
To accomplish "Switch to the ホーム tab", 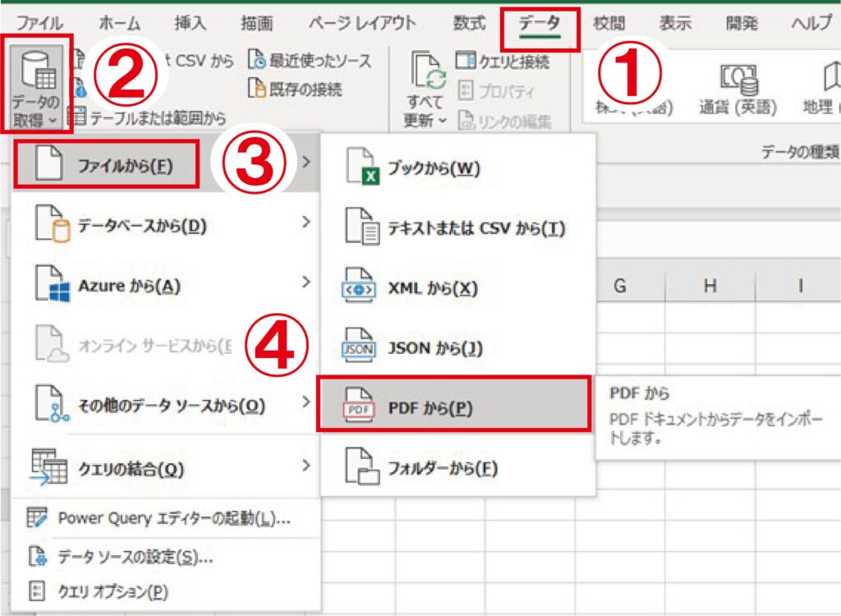I will tap(120, 23).
